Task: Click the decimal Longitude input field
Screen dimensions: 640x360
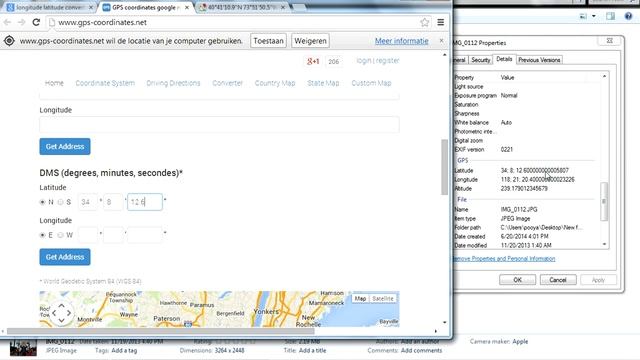Action: (219, 124)
